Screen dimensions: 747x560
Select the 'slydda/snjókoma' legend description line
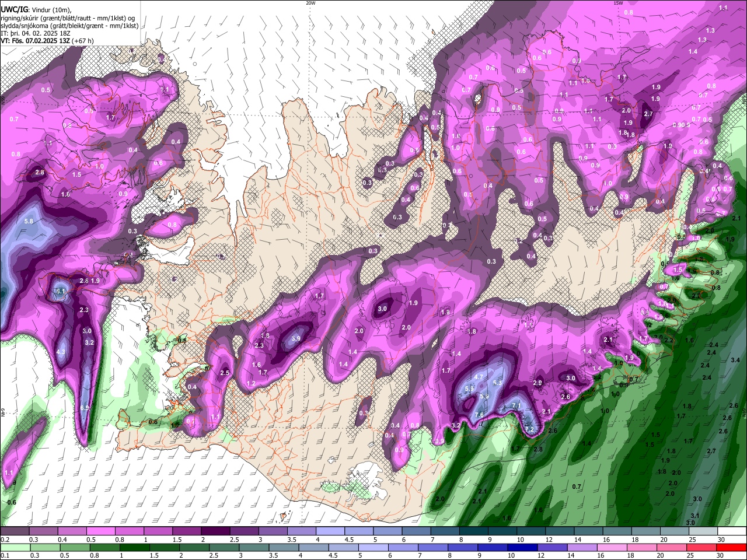[x=69, y=26]
